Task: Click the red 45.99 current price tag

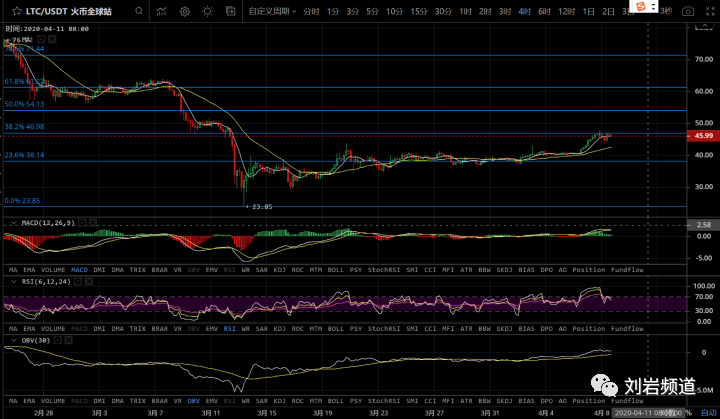Action: pos(703,136)
